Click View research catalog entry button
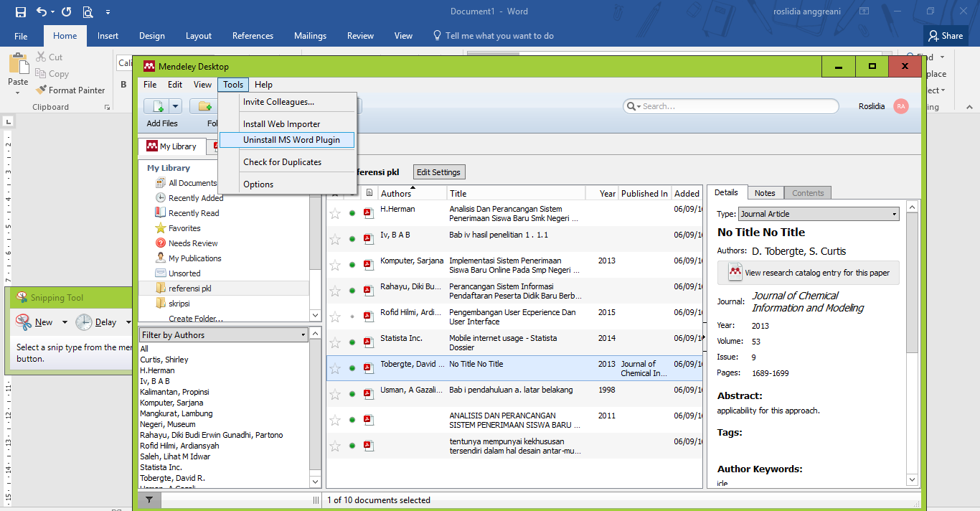This screenshot has height=511, width=980. coord(809,273)
